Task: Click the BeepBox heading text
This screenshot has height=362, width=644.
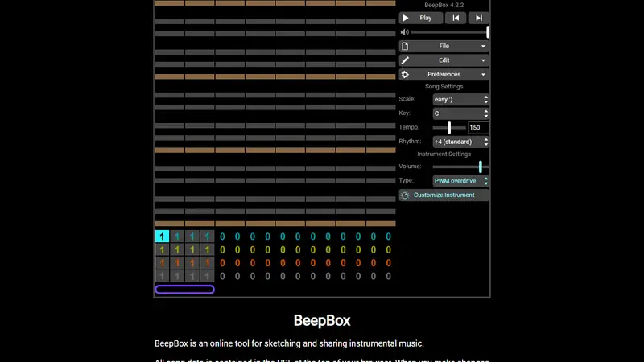Action: 322,320
